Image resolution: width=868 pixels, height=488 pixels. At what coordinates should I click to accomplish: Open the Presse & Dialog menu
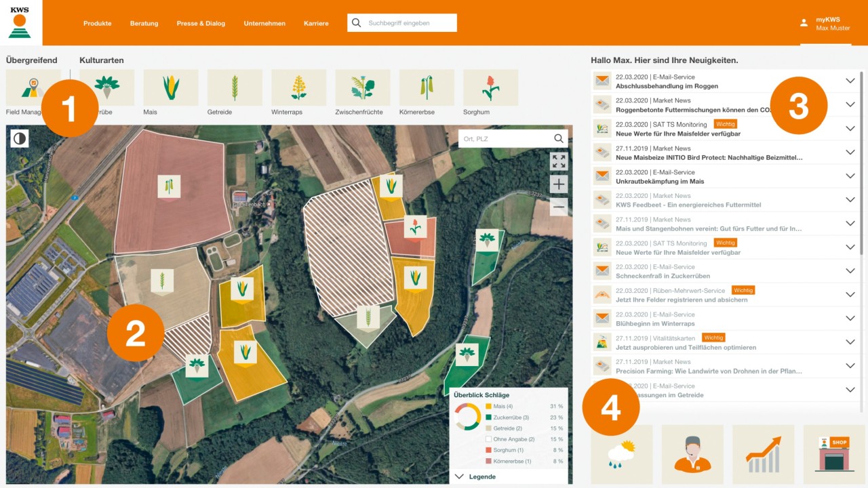(201, 23)
